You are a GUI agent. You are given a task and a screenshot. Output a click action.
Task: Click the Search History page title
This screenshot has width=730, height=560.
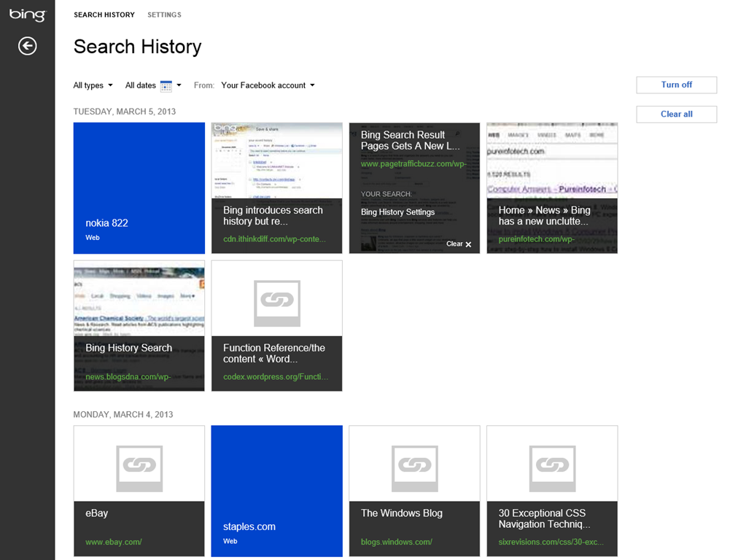(x=137, y=47)
